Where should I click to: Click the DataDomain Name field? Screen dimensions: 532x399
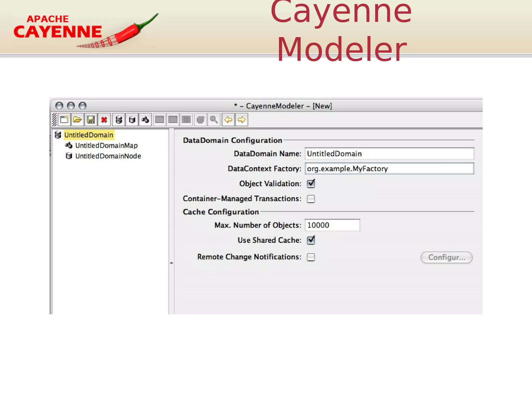[x=389, y=154]
